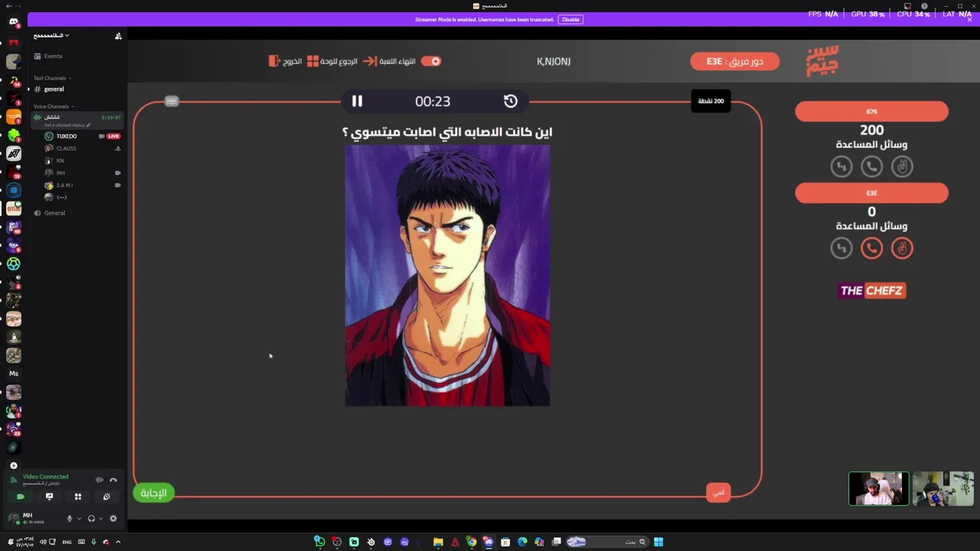980x551 pixels.
Task: Use team 676 swap help icon
Action: click(841, 166)
